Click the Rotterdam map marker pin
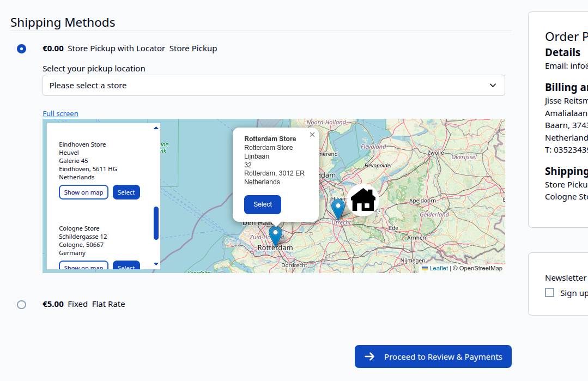 [x=275, y=235]
